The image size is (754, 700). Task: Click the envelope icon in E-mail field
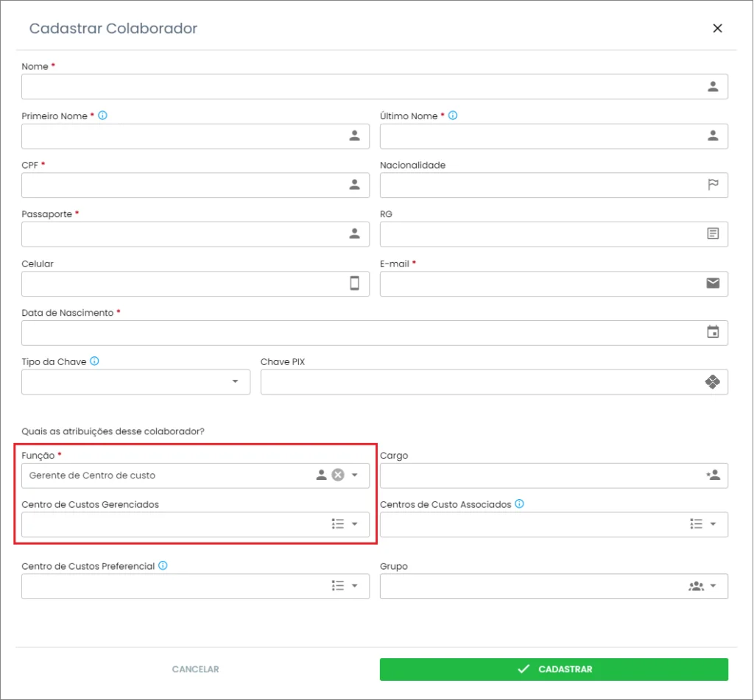click(x=713, y=283)
